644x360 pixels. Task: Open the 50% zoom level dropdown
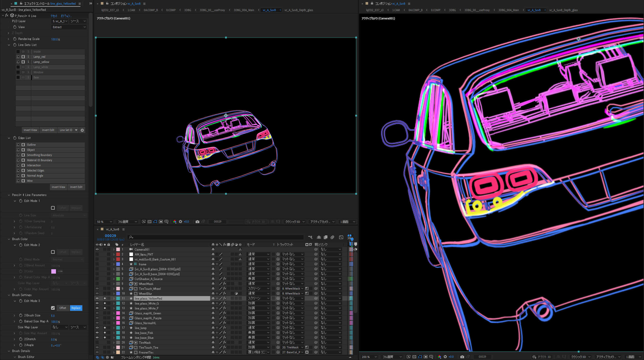click(x=104, y=221)
